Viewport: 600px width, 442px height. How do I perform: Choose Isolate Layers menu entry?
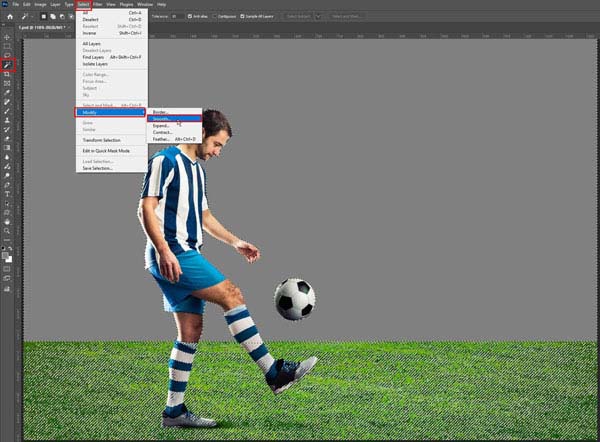coord(112,64)
